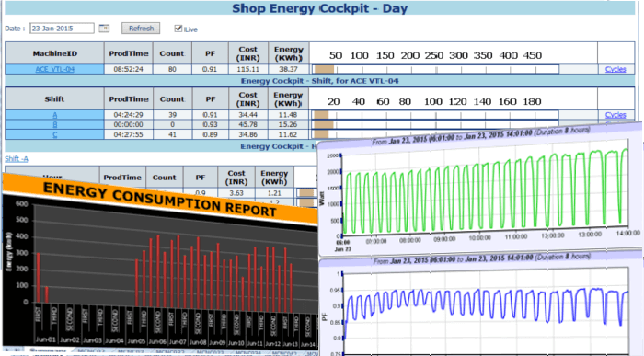Open the calendar picker next to Date

(104, 28)
